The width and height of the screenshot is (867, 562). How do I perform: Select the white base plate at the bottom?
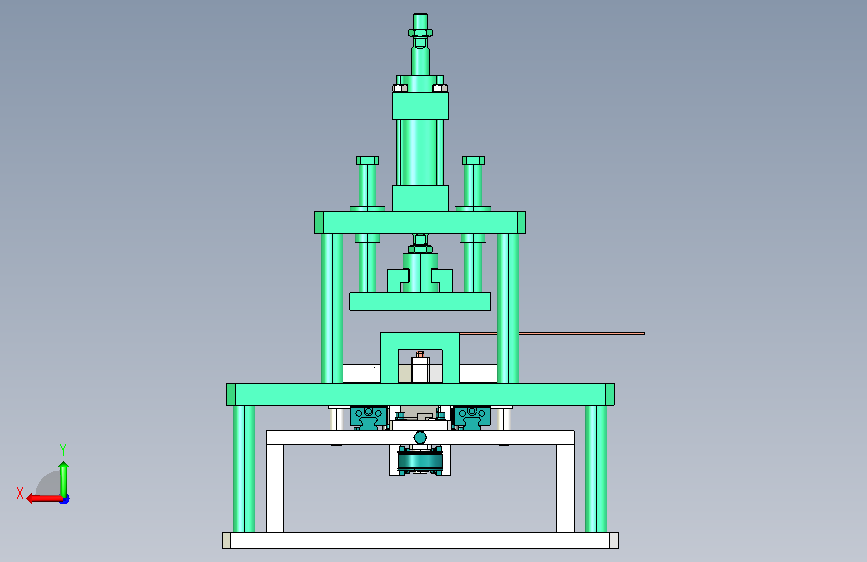point(420,540)
